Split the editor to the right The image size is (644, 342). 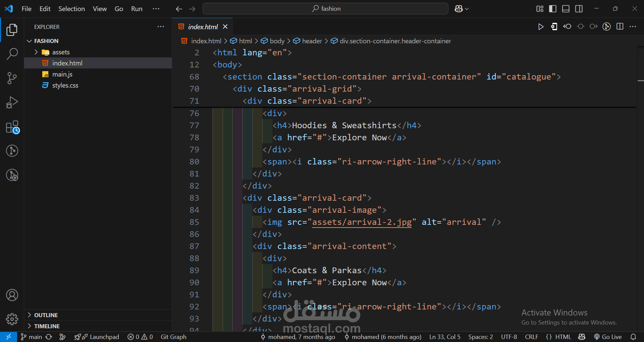[x=620, y=27]
